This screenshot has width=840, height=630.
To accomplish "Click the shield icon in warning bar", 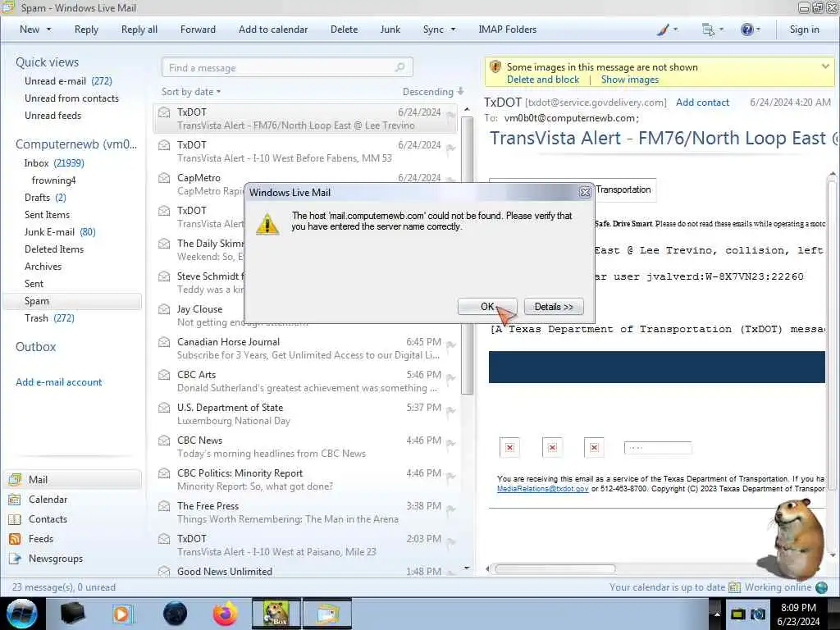I will pos(495,67).
